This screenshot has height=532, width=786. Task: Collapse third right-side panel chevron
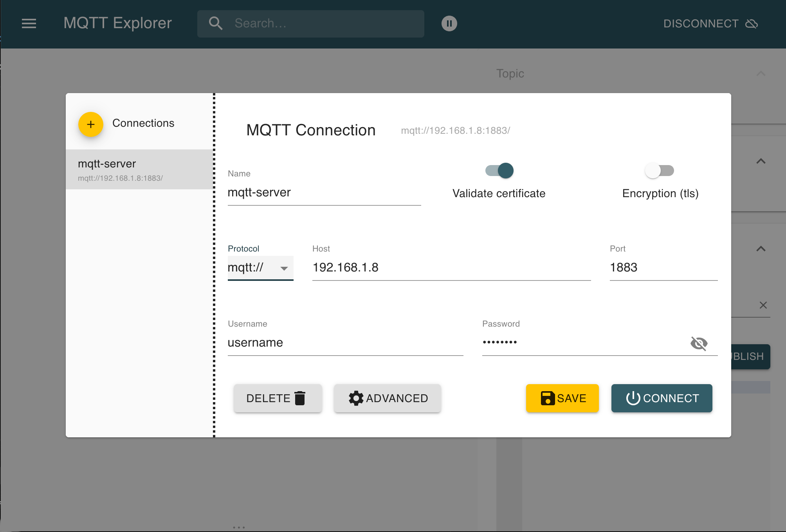761,249
